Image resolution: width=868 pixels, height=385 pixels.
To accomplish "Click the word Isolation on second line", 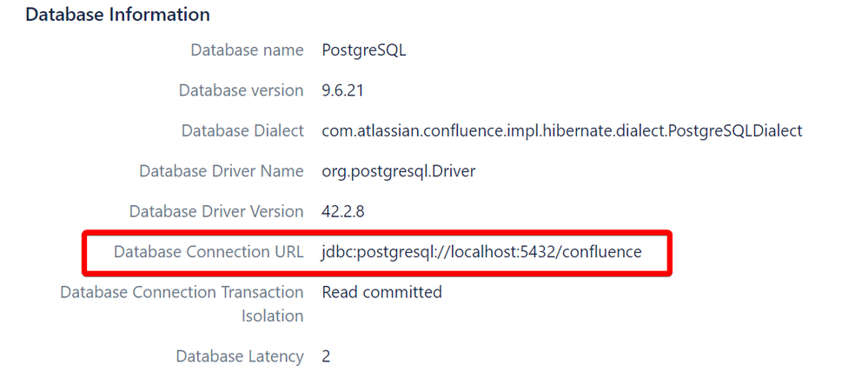I will pos(272,316).
